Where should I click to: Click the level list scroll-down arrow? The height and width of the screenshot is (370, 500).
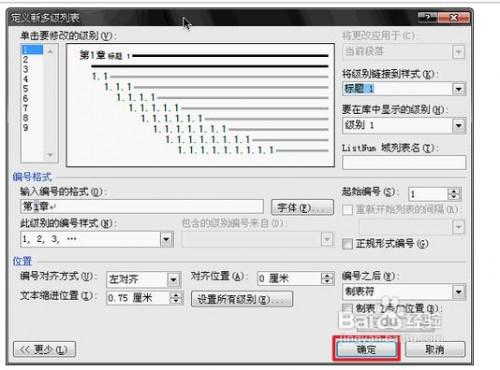pyautogui.click(x=50, y=155)
